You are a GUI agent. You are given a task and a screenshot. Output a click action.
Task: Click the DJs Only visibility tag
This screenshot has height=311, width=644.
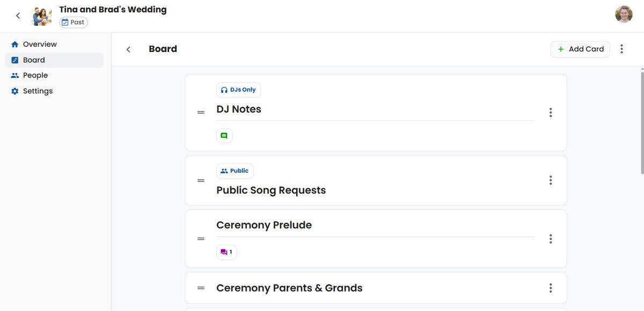(238, 90)
